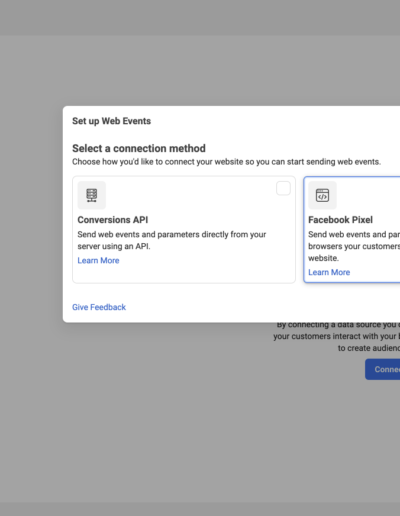
Task: Click the "server using an API." description text
Action: coord(114,246)
